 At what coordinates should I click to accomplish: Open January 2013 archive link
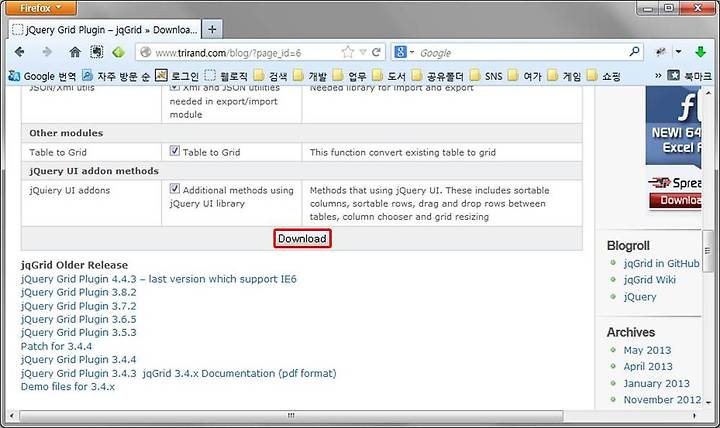tap(656, 383)
